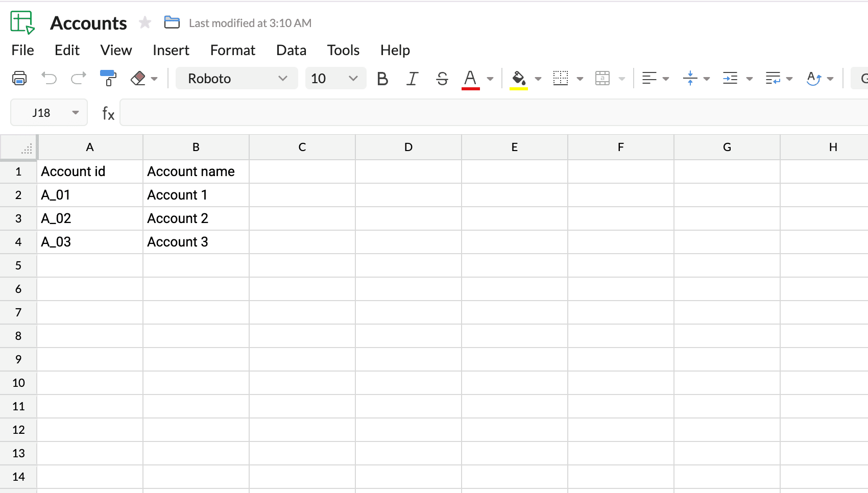The height and width of the screenshot is (493, 868).
Task: Open the font size 10 dropdown
Action: click(335, 79)
